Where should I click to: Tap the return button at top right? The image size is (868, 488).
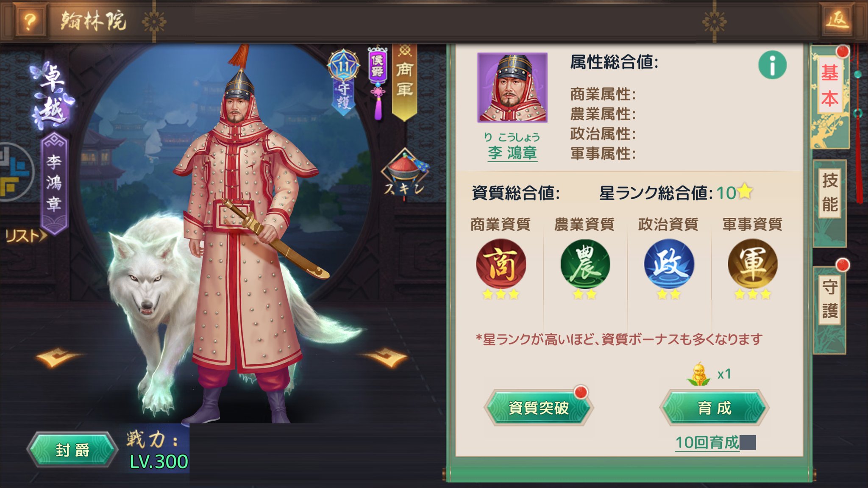click(x=838, y=20)
